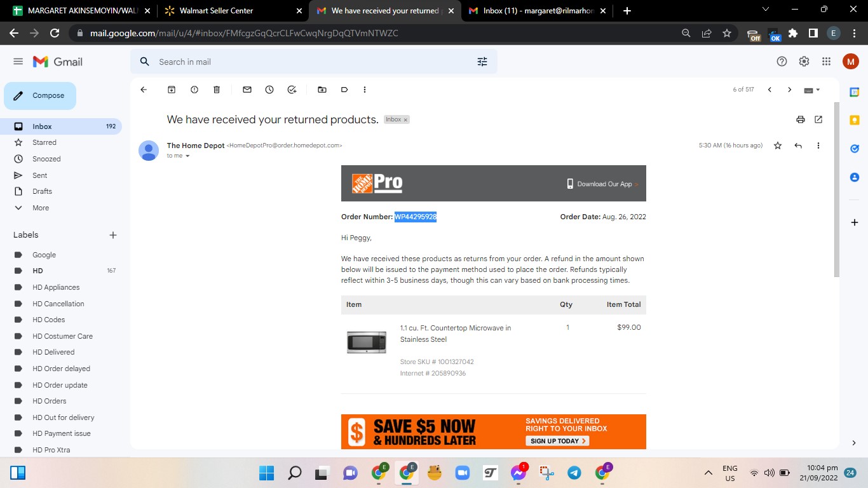Open Contacts side panel

[x=855, y=177]
